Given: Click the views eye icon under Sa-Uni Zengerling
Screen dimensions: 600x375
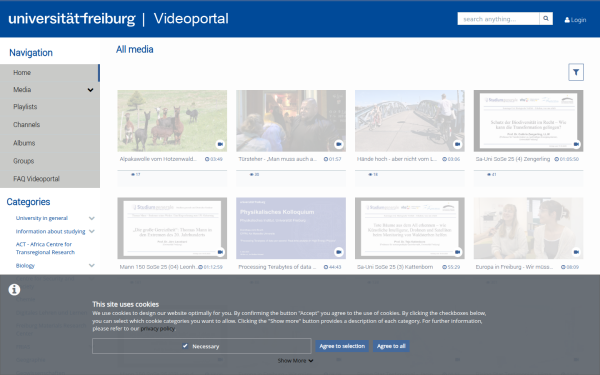Looking at the screenshot, I should (x=489, y=174).
